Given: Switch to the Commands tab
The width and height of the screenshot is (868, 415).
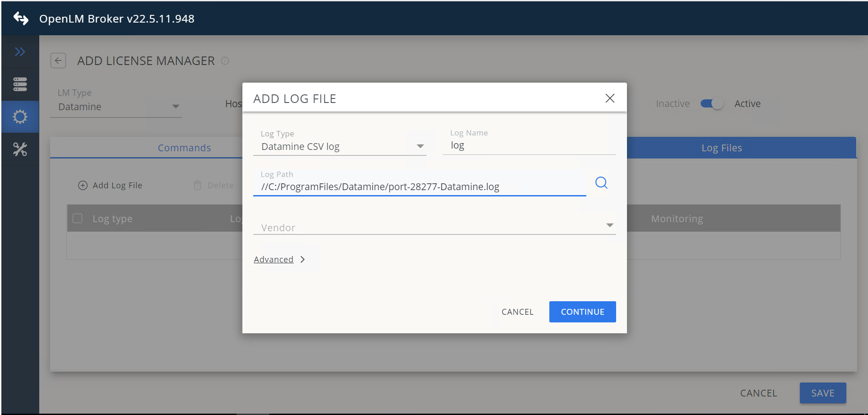Looking at the screenshot, I should (184, 148).
